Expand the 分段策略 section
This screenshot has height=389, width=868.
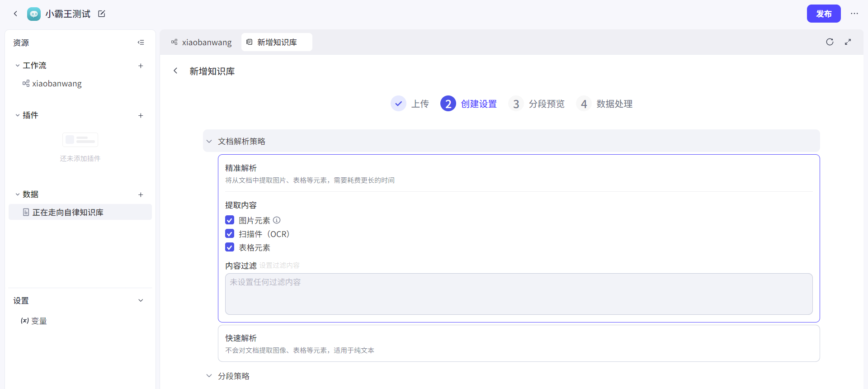tap(209, 376)
